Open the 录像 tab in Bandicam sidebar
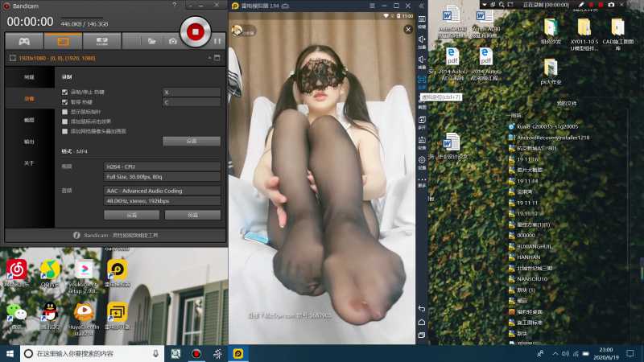 click(29, 98)
